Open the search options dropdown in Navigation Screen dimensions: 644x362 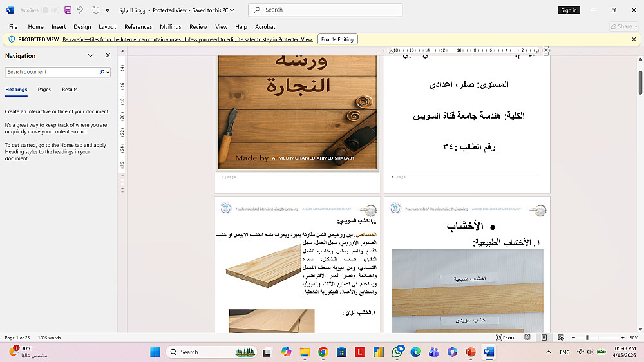point(107,72)
